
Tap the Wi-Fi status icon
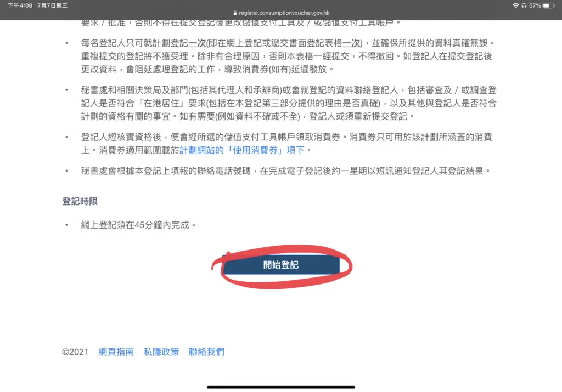tap(516, 5)
